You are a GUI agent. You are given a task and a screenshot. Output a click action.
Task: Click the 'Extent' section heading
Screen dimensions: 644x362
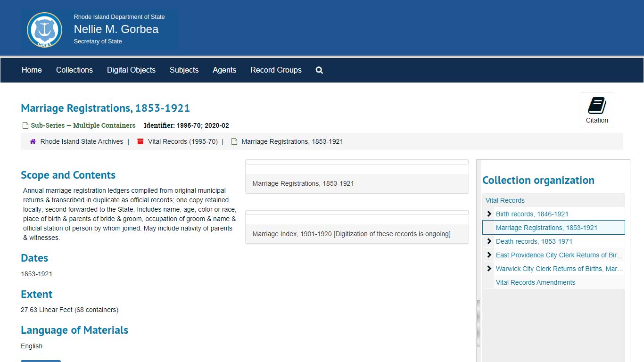click(37, 295)
